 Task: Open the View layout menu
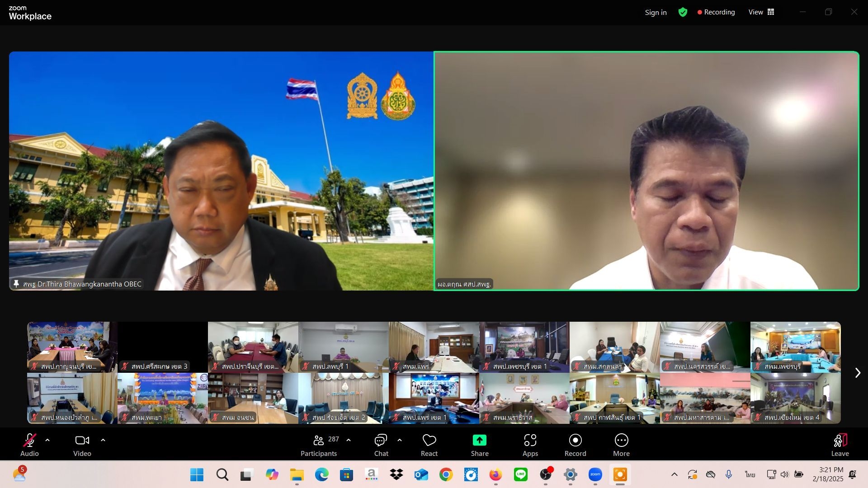(761, 12)
